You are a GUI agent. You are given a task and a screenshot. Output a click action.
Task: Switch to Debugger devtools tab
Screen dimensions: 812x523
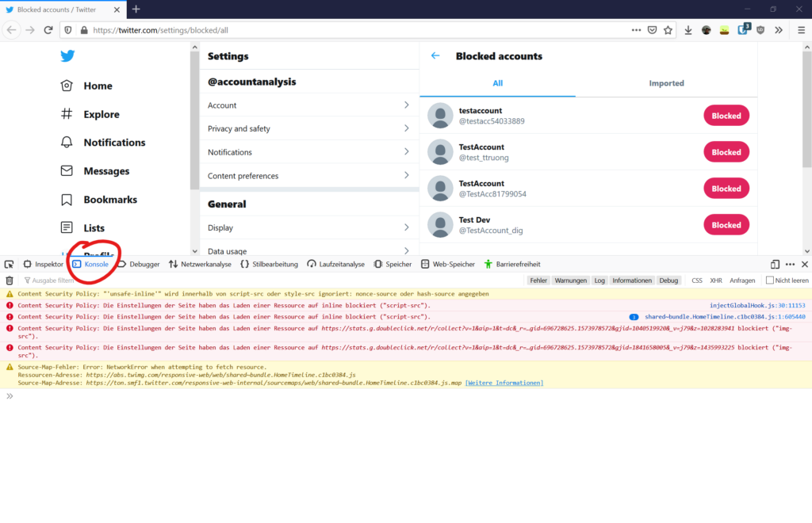pos(139,265)
